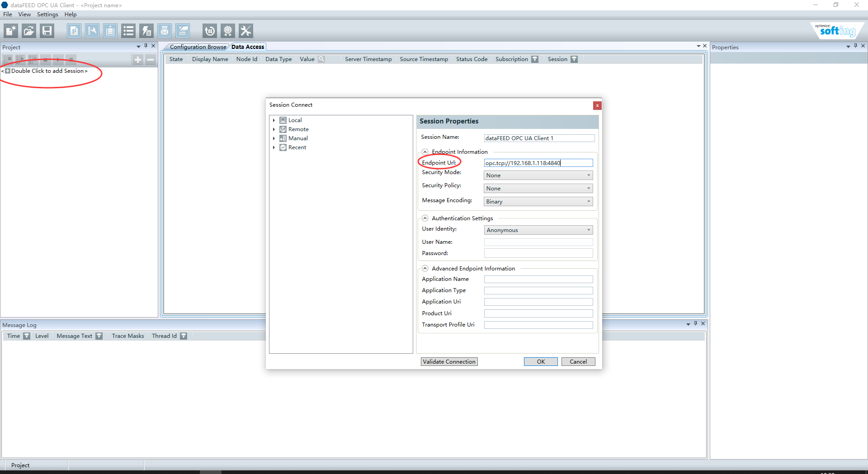Select the Data Access tab

[x=248, y=47]
